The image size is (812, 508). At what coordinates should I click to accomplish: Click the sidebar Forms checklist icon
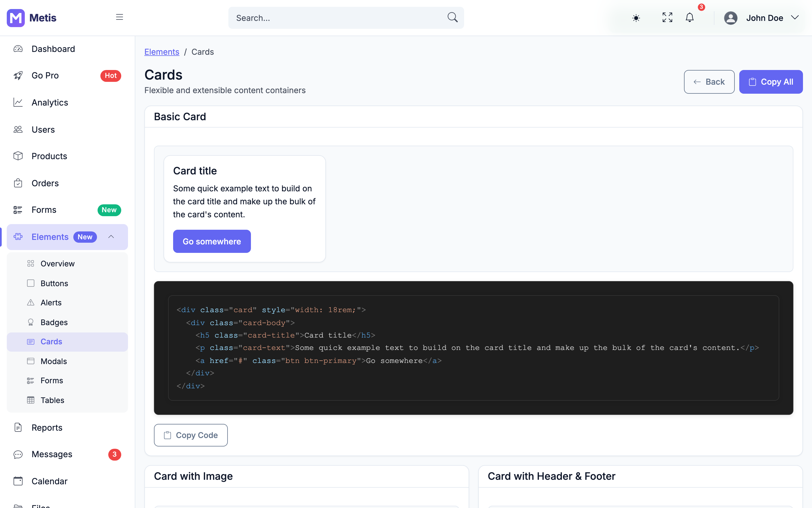[18, 210]
